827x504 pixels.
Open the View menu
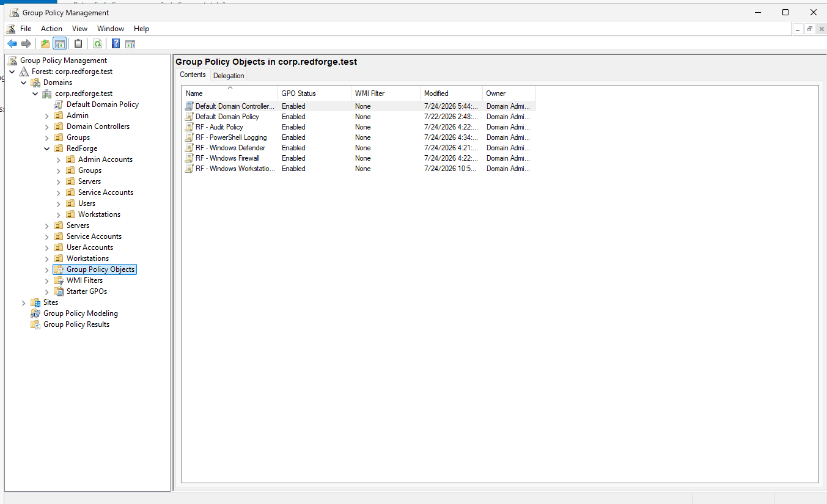click(x=79, y=29)
